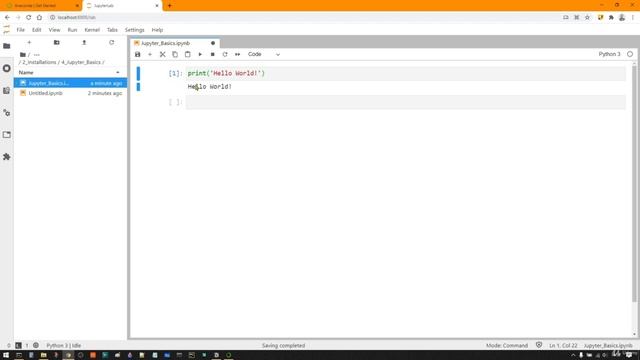Open the Edit menu
This screenshot has width=640, height=360.
point(36,30)
